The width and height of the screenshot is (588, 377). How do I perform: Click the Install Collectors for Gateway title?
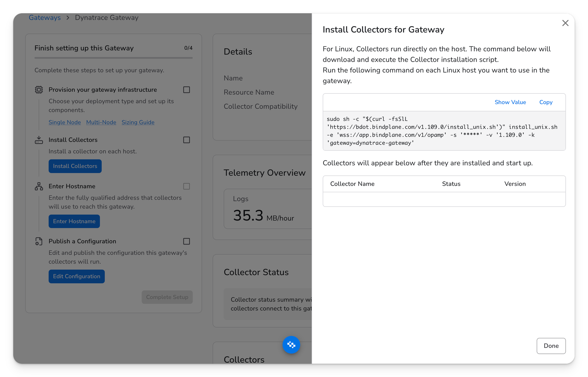click(x=383, y=30)
